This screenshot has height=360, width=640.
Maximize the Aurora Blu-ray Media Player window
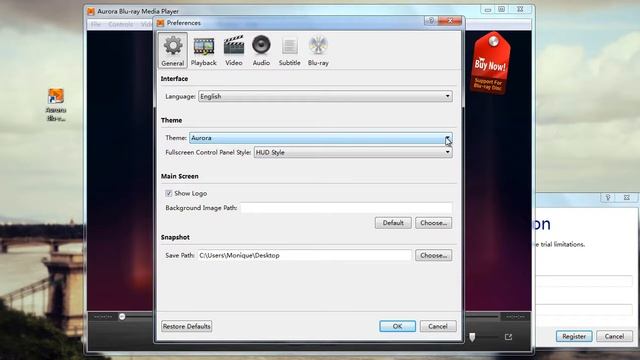pyautogui.click(x=502, y=9)
